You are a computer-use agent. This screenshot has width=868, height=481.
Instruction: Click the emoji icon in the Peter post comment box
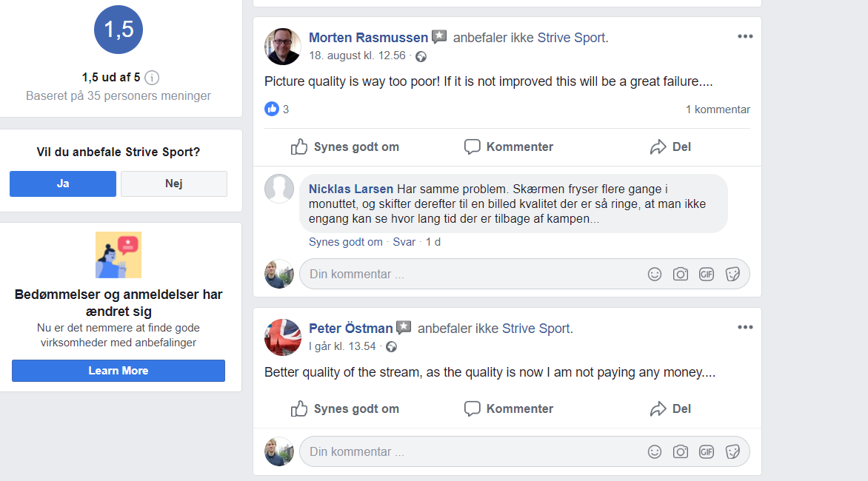click(x=655, y=451)
